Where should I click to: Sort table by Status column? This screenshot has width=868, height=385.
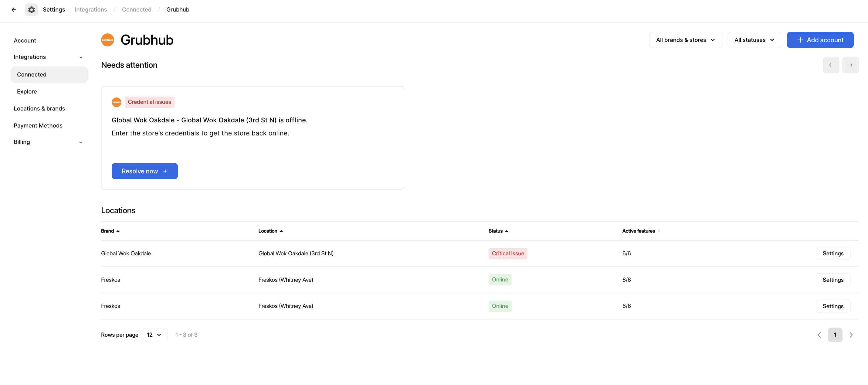click(x=498, y=231)
